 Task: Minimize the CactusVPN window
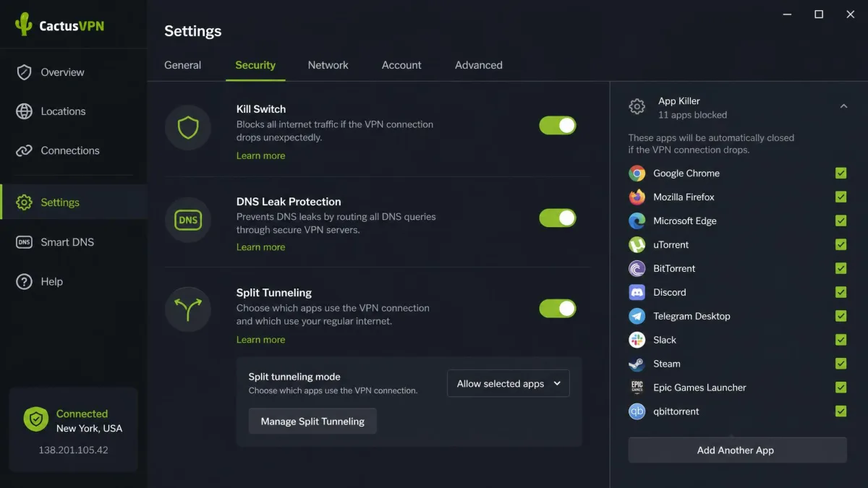click(x=787, y=14)
